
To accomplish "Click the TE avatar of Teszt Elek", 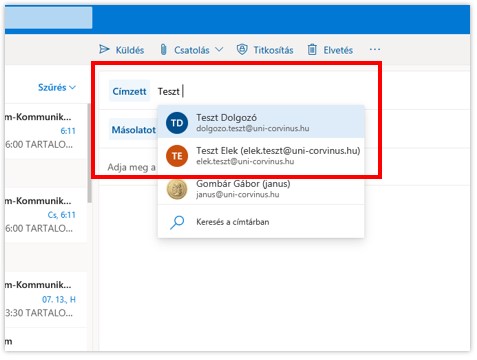I will 177,156.
